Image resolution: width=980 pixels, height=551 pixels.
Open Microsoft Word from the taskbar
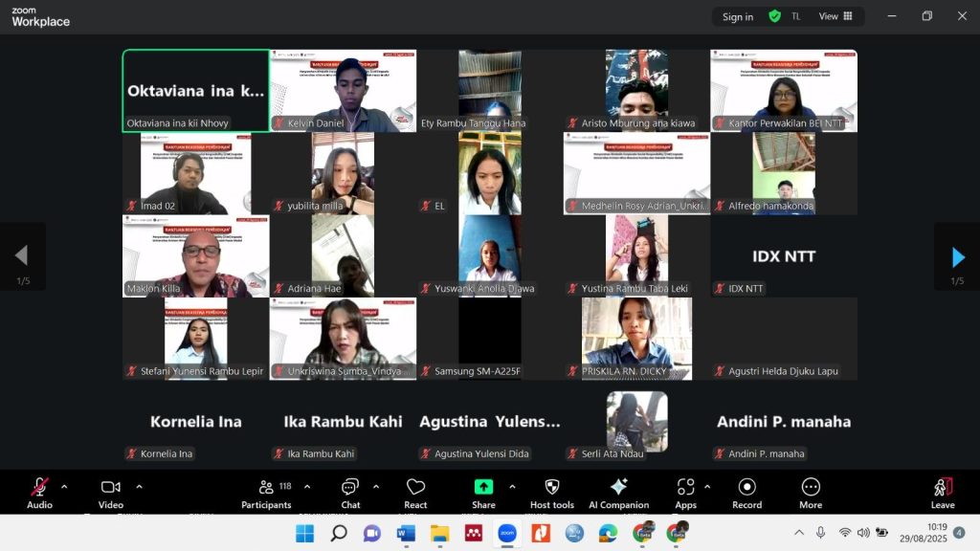[404, 533]
